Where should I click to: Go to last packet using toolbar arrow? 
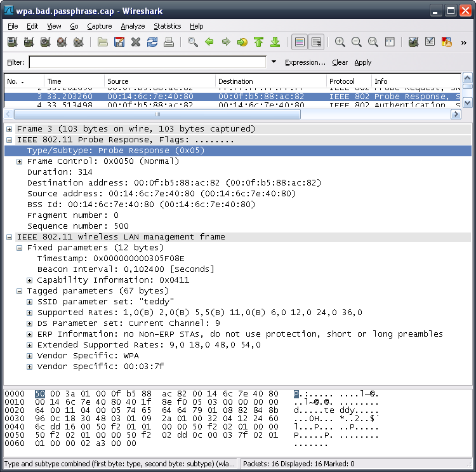pyautogui.click(x=275, y=43)
